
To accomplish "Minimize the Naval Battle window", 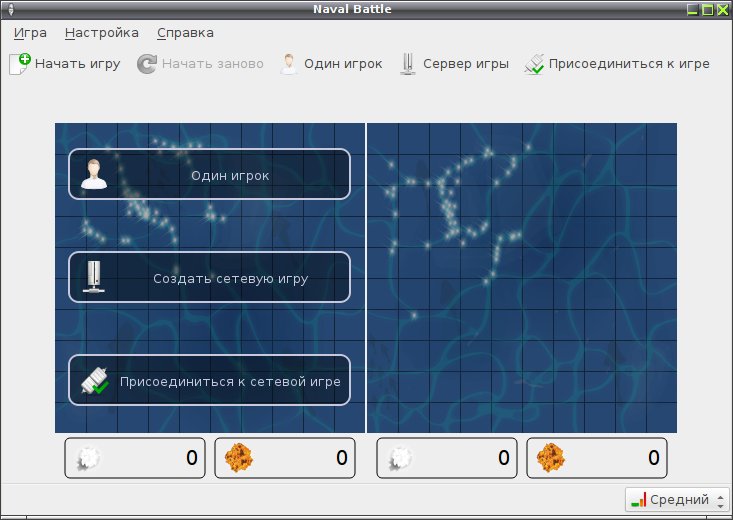I will (693, 9).
